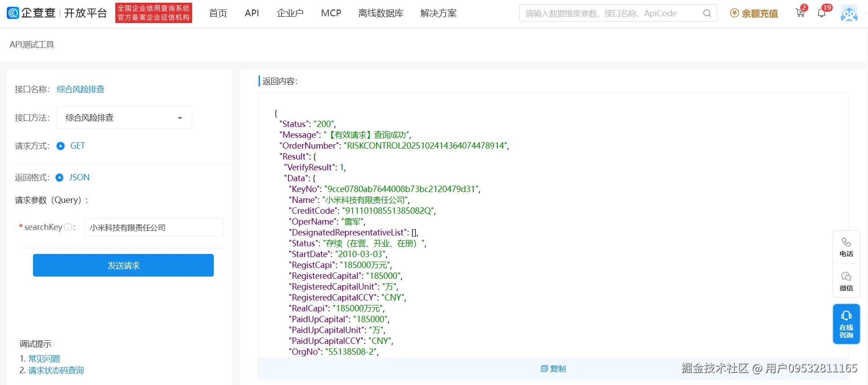Click the 发送请求 button
The height and width of the screenshot is (385, 868).
point(123,265)
